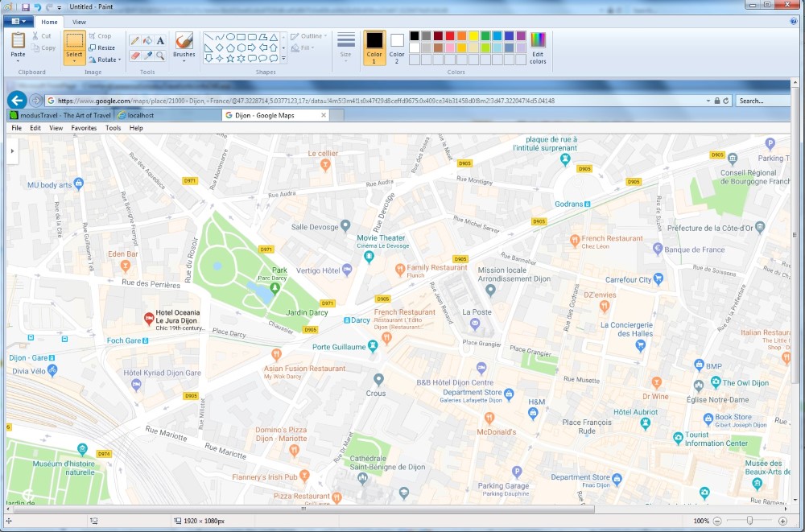The height and width of the screenshot is (532, 805).
Task: Pick the Pentagon shape
Action: click(230, 47)
